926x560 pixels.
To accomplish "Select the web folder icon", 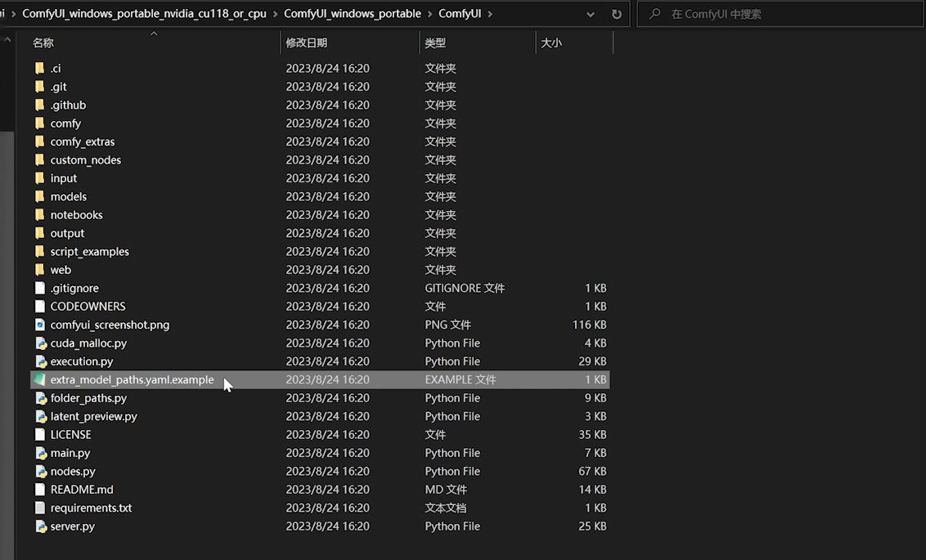I will pyautogui.click(x=39, y=270).
